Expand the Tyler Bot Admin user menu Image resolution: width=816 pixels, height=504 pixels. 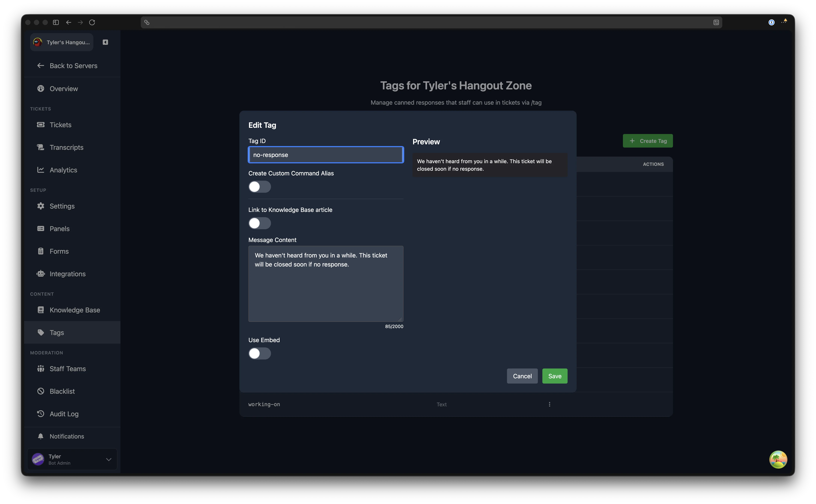[72, 459]
